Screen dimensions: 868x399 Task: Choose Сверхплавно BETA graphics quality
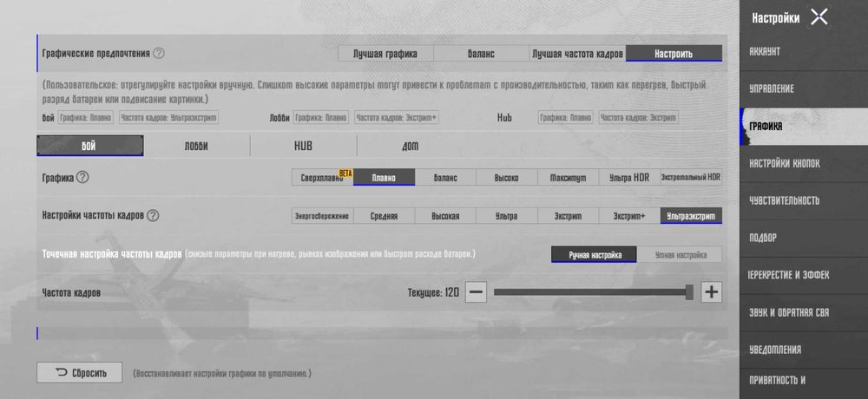[x=322, y=178]
